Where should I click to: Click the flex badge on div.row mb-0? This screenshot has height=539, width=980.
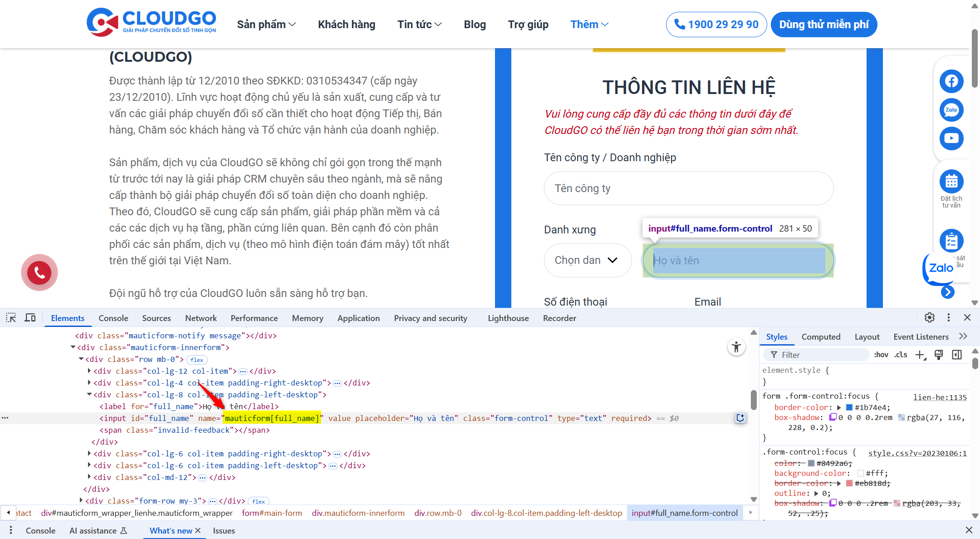tap(196, 359)
